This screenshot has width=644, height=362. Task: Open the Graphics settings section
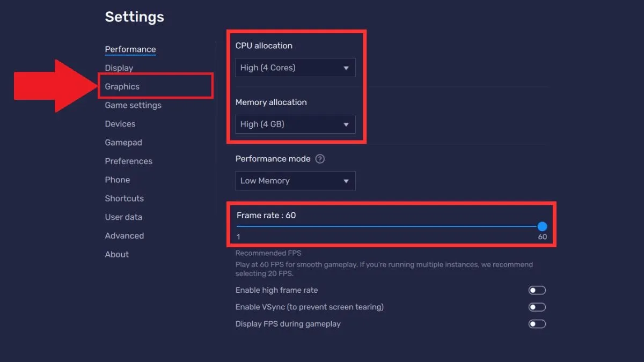[x=122, y=87]
